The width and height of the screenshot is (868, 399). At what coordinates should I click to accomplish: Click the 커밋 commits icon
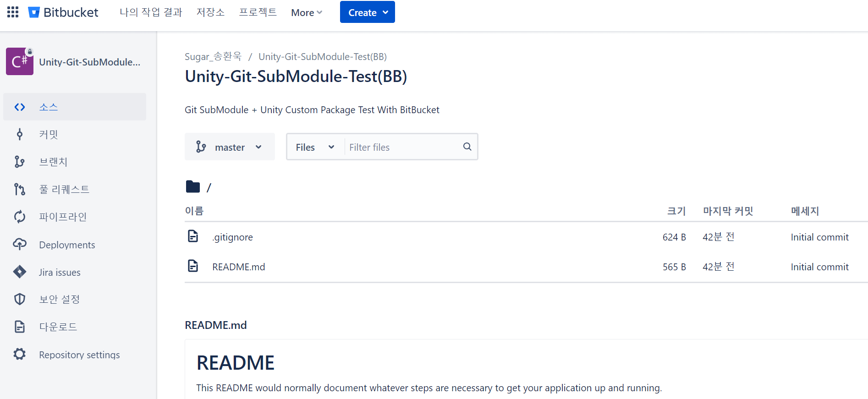(x=20, y=134)
